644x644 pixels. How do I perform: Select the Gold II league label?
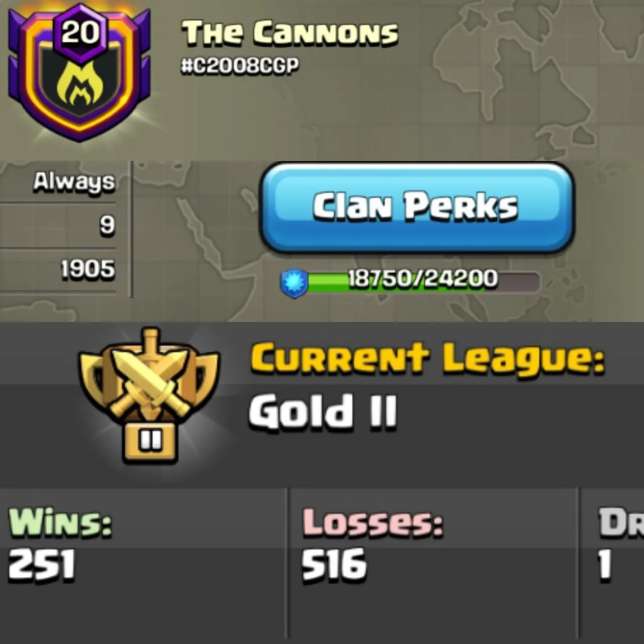click(323, 411)
